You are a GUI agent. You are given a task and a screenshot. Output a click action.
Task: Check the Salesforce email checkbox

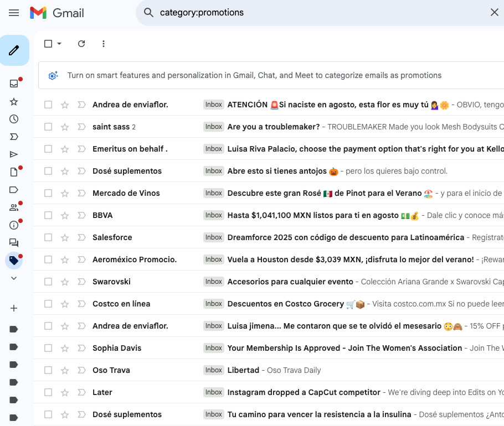click(x=48, y=237)
